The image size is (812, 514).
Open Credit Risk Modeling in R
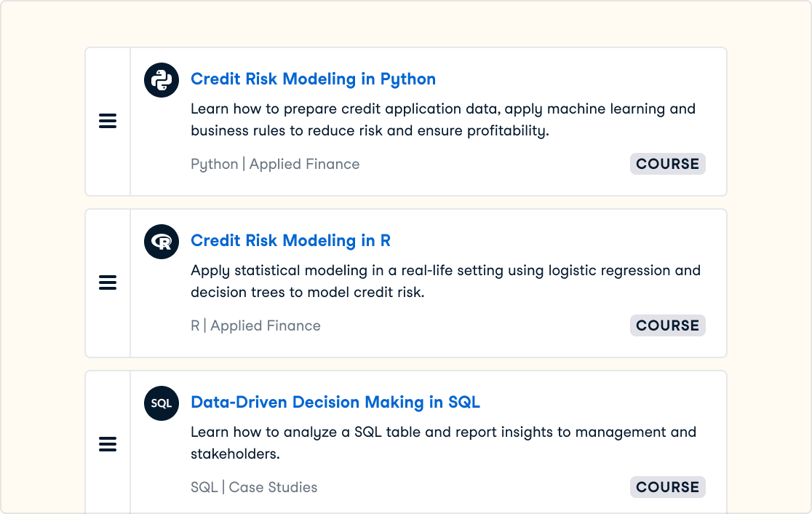point(290,240)
